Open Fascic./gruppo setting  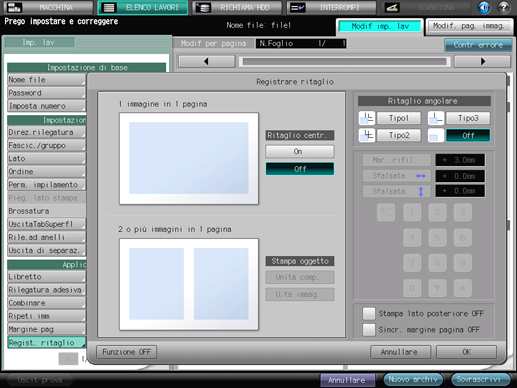pyautogui.click(x=46, y=146)
